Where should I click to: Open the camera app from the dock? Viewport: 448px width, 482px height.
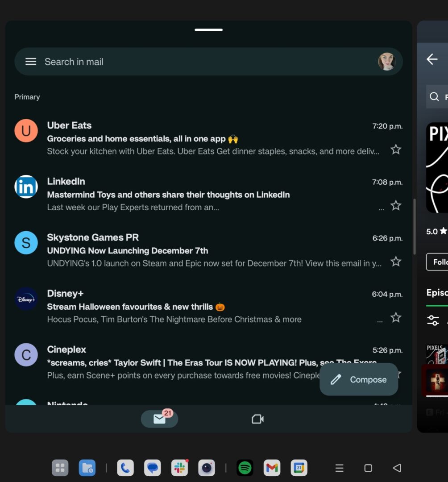(207, 468)
